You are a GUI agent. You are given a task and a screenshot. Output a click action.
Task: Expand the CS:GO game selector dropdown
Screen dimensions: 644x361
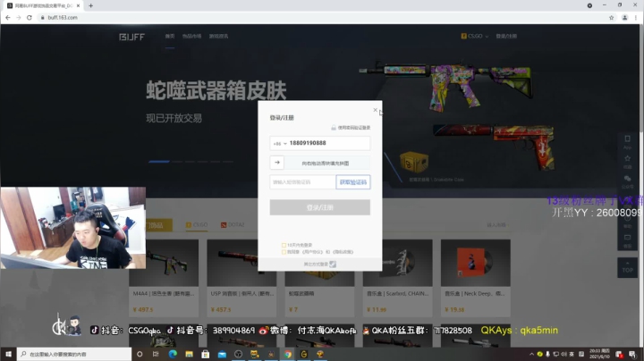pyautogui.click(x=475, y=36)
